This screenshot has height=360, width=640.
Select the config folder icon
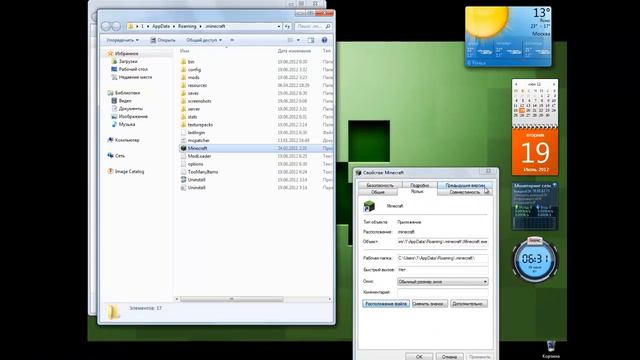point(183,69)
